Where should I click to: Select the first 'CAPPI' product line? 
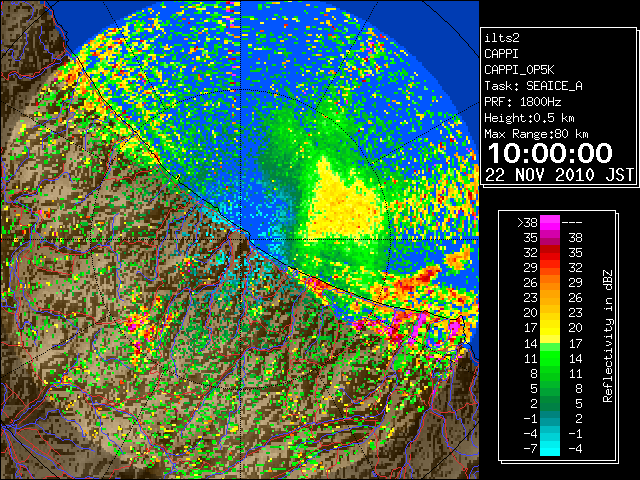click(x=501, y=54)
